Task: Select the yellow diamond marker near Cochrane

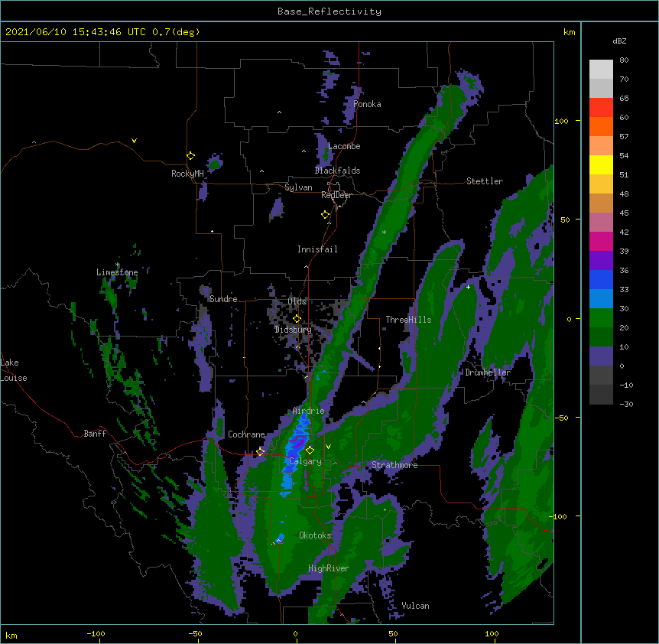Action: 261,452
